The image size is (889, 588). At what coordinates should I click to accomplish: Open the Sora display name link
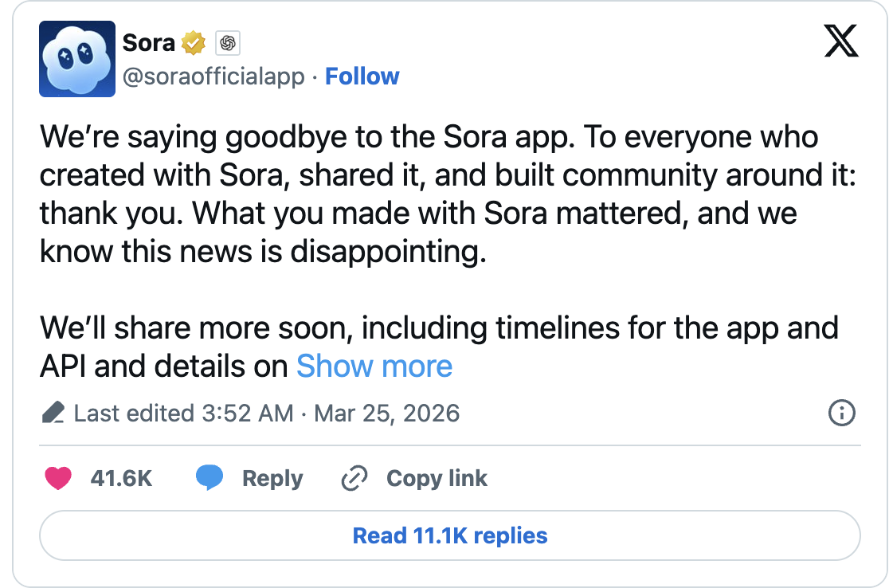click(x=149, y=43)
